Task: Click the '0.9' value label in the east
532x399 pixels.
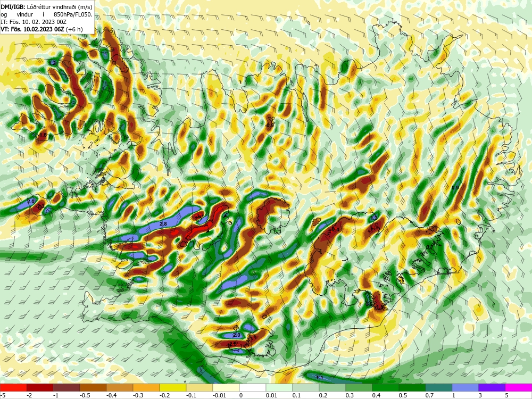Action: point(455,188)
